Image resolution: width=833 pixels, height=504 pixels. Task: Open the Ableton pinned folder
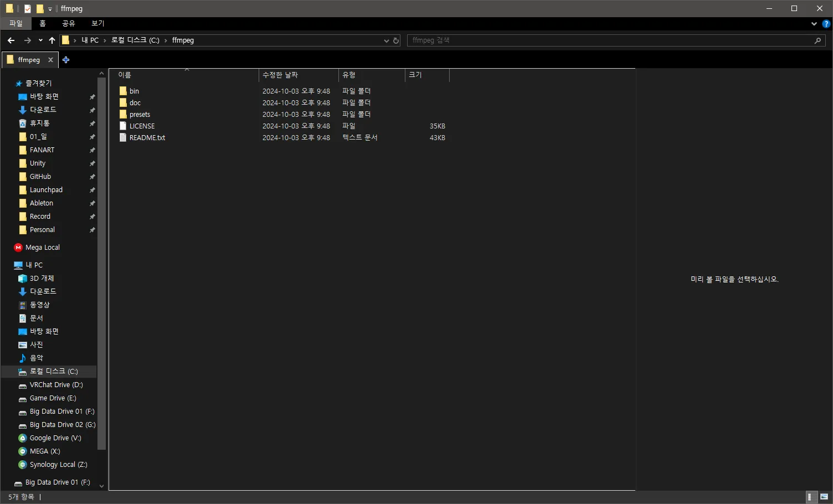click(x=42, y=203)
